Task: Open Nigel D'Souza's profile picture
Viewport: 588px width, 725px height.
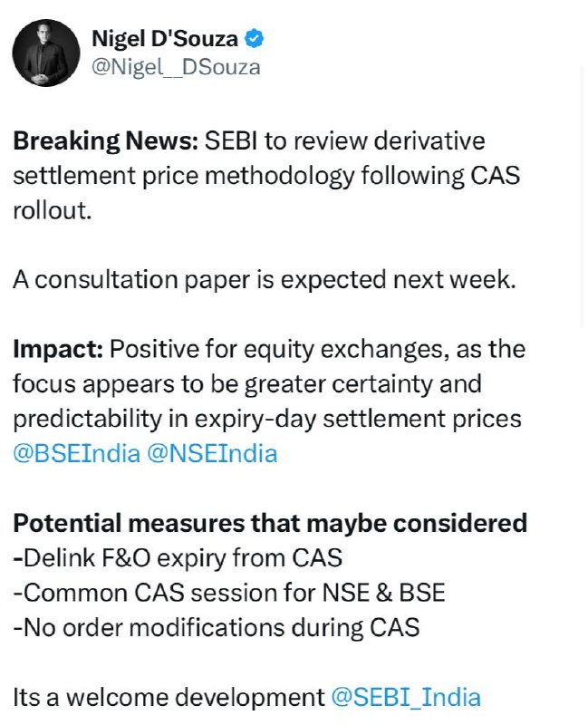Action: click(46, 53)
